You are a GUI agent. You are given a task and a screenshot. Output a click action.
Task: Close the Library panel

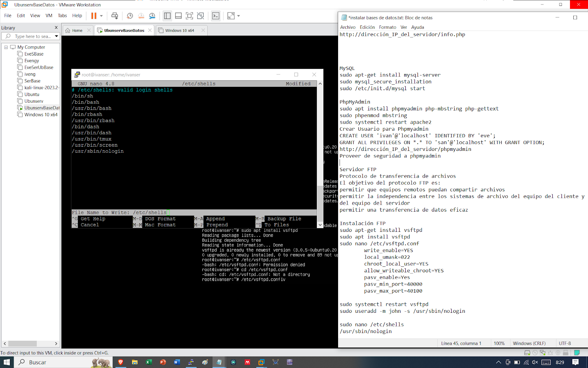pos(56,28)
